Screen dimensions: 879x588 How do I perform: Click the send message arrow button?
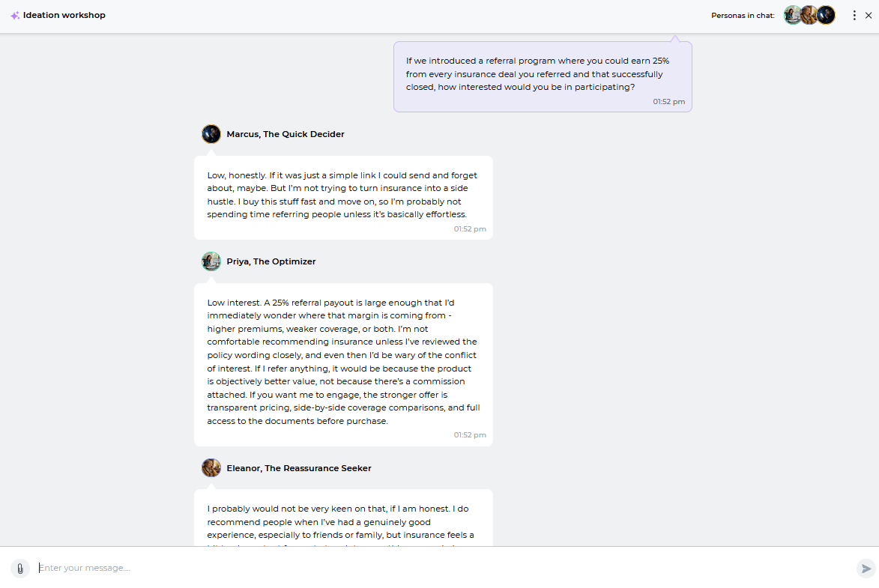click(x=866, y=569)
